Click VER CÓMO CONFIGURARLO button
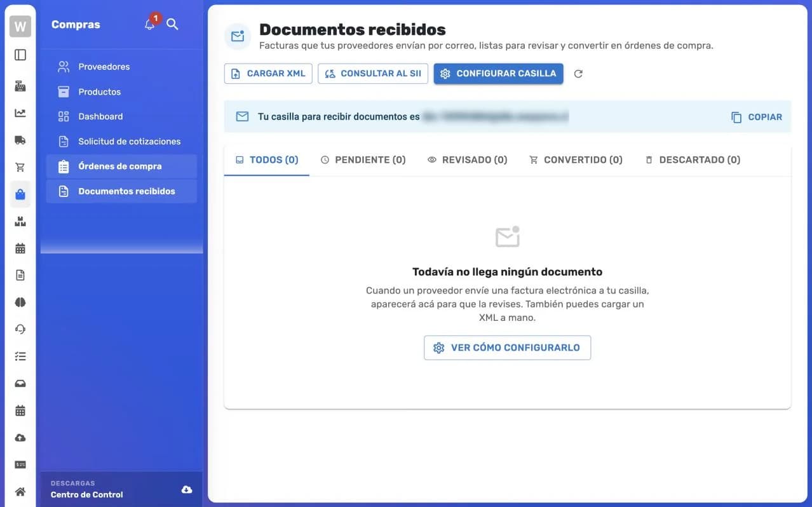Image resolution: width=812 pixels, height=507 pixels. click(x=507, y=348)
